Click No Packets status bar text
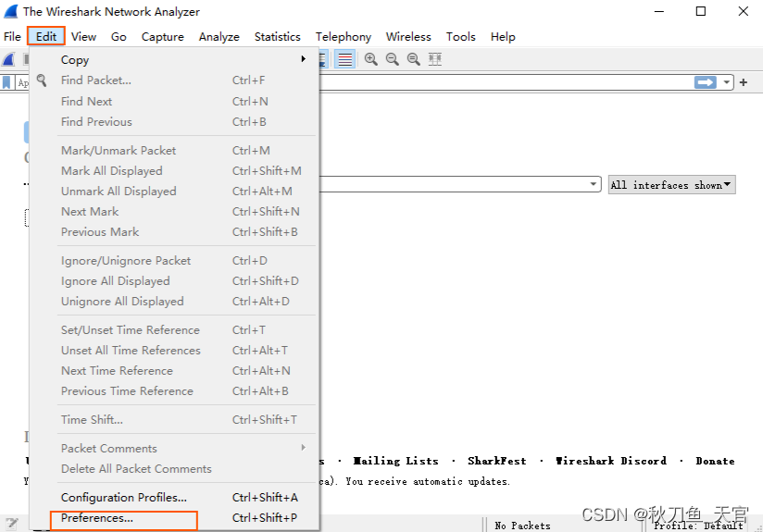Image resolution: width=763 pixels, height=532 pixels. pos(522,526)
